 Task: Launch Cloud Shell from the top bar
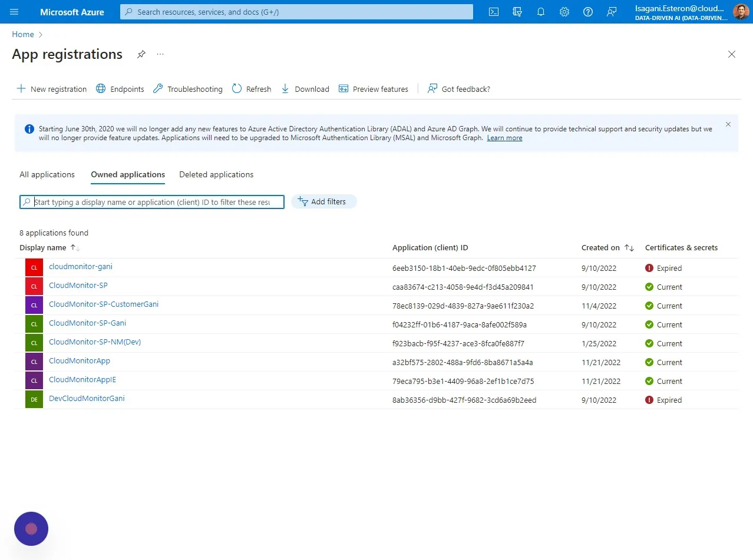[494, 12]
